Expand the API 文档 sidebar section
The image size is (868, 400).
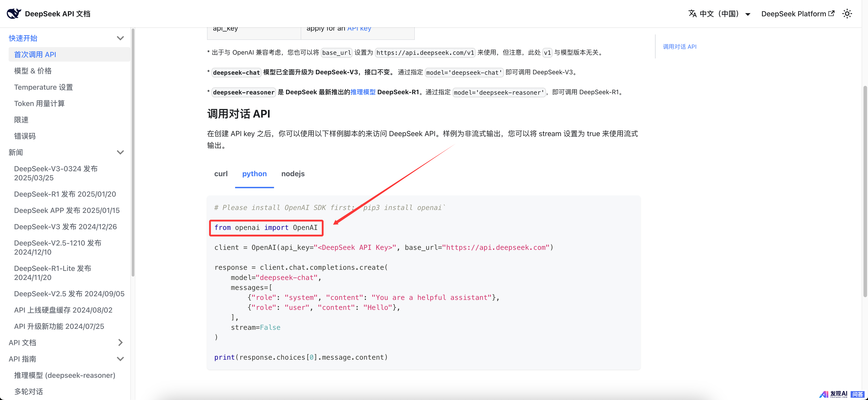(x=120, y=343)
